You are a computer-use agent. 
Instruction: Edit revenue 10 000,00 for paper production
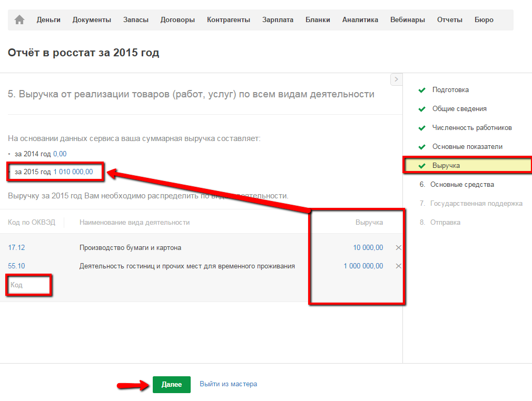point(368,247)
